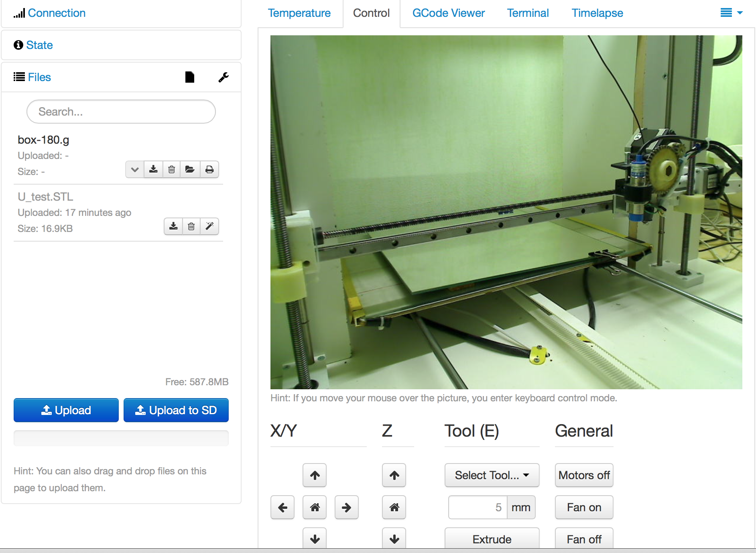Expand box-180.g additional info chevron
Viewport: 756px width, 553px height.
point(135,170)
